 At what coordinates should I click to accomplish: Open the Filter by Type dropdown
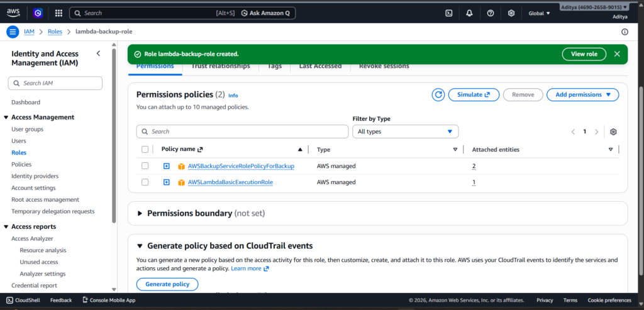coord(405,131)
